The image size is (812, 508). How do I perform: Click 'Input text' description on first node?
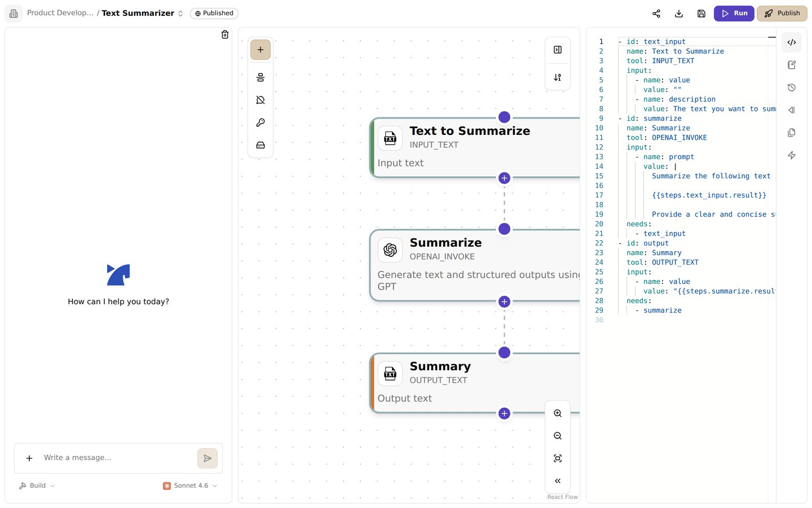[400, 163]
